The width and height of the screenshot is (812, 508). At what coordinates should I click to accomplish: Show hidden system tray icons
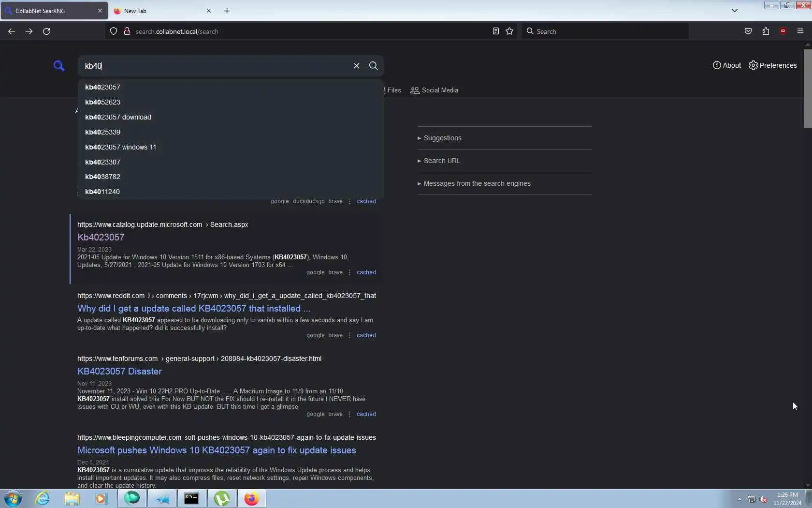(739, 499)
